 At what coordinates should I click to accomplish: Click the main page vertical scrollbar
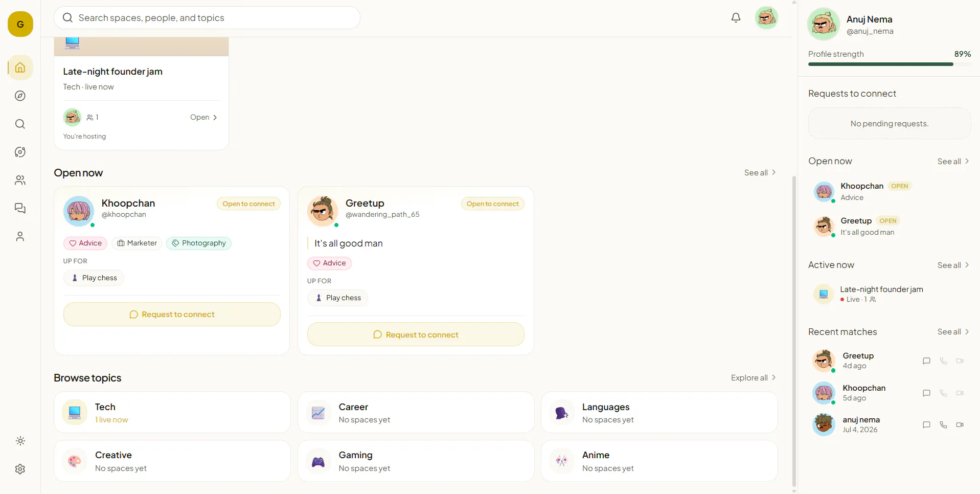click(x=794, y=331)
